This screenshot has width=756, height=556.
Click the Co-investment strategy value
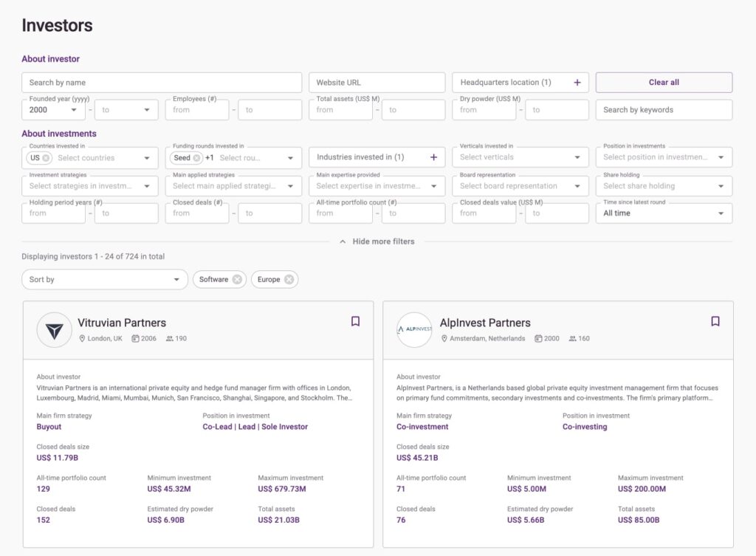[x=422, y=427]
